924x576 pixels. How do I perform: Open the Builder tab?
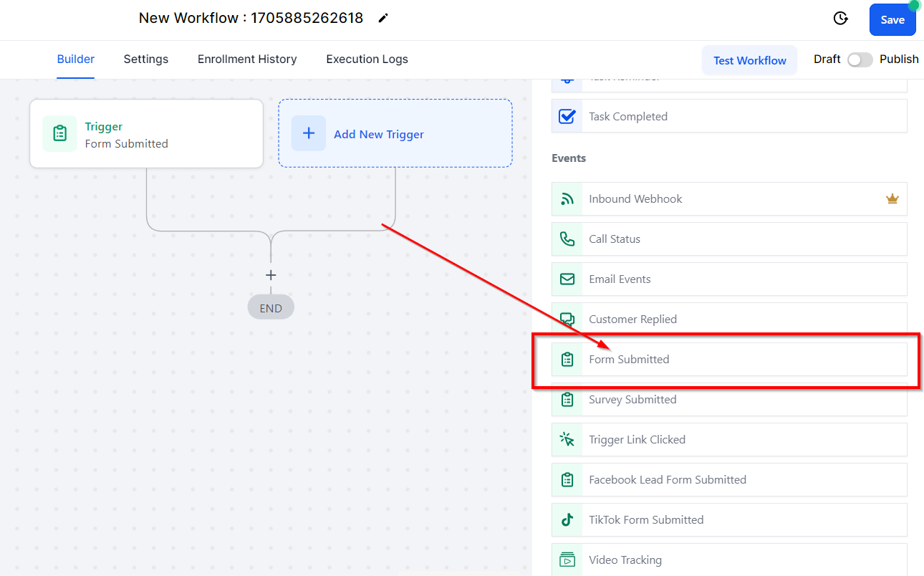pyautogui.click(x=76, y=59)
